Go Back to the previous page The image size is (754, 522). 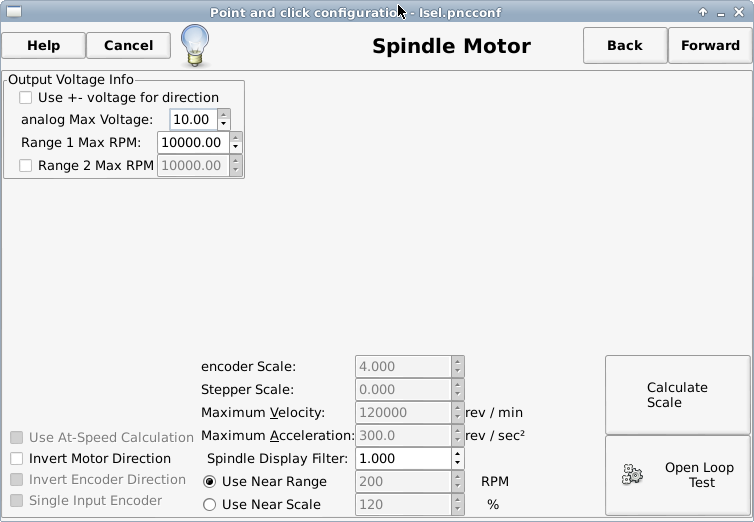[x=625, y=46]
